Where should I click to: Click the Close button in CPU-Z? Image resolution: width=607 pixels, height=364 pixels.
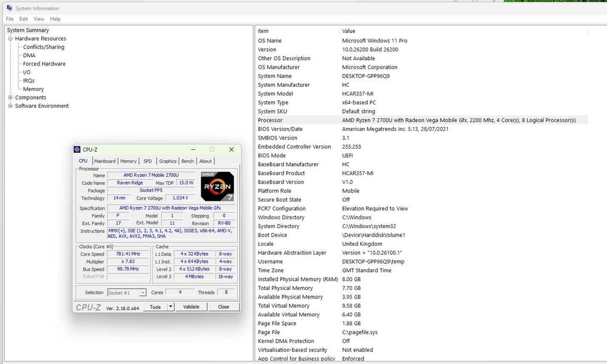[224, 307]
